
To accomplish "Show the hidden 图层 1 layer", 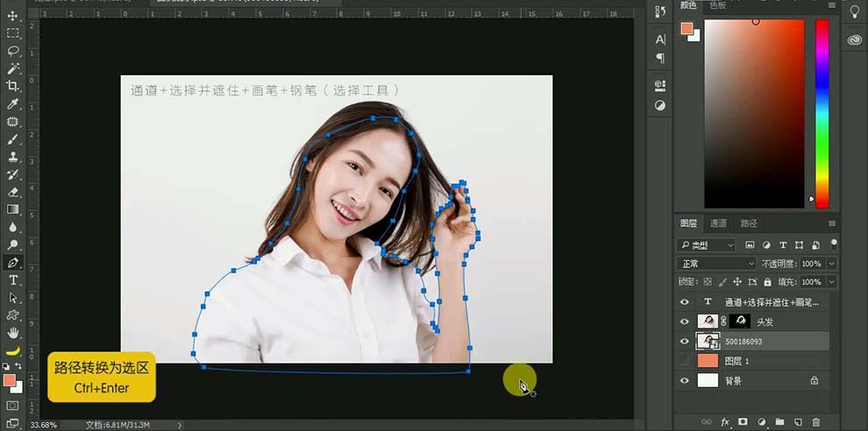I will (x=685, y=361).
